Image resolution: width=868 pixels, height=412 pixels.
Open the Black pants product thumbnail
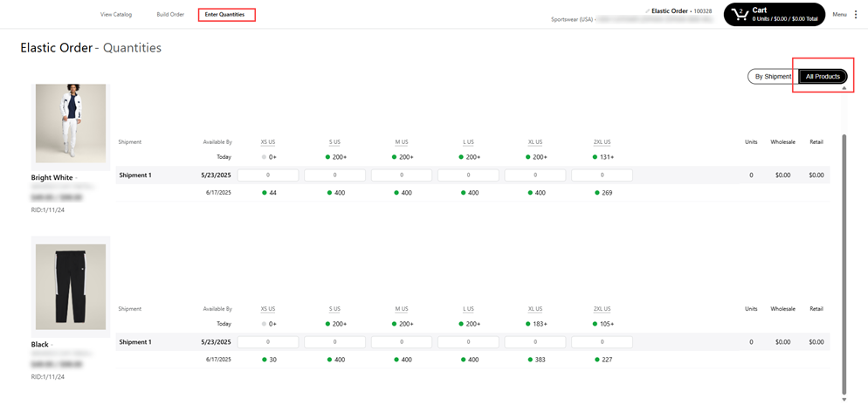coord(71,286)
